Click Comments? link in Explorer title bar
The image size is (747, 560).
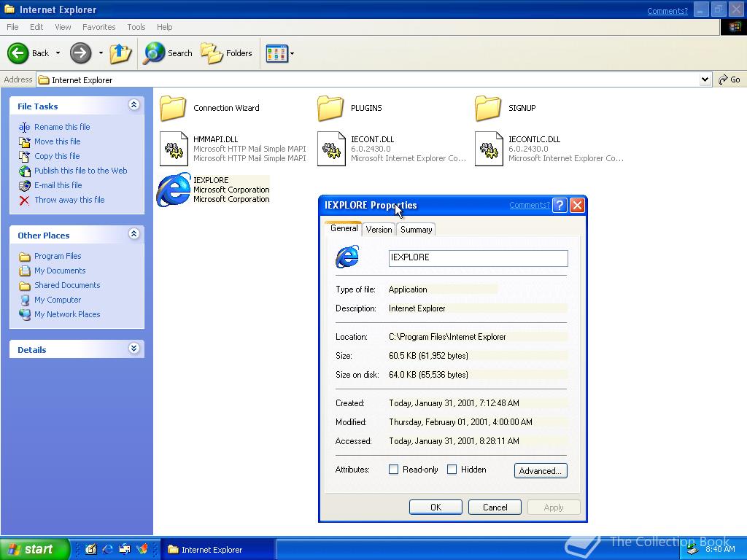click(x=667, y=11)
